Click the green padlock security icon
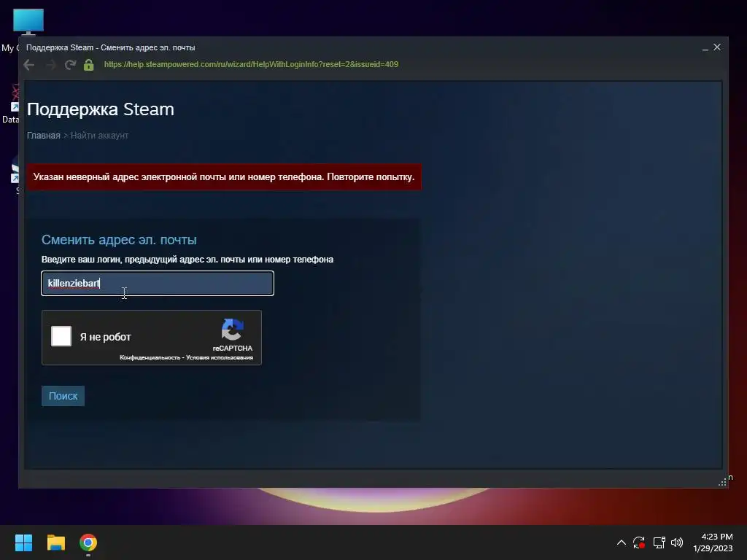 click(x=88, y=65)
